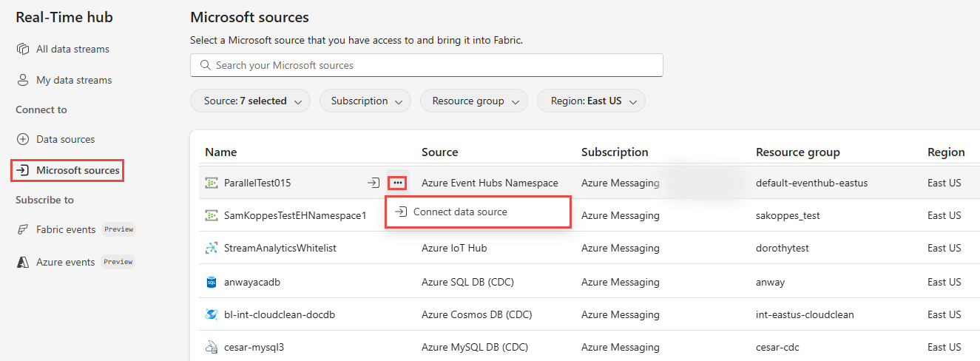
Task: Click the Microsoft sources arrow icon
Action: pyautogui.click(x=23, y=170)
